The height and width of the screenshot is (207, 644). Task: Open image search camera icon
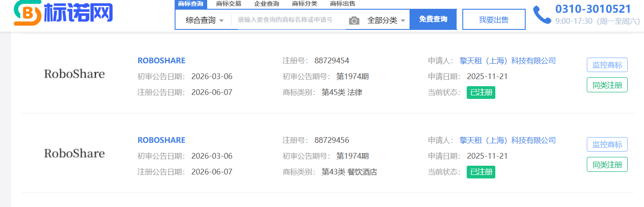point(354,20)
